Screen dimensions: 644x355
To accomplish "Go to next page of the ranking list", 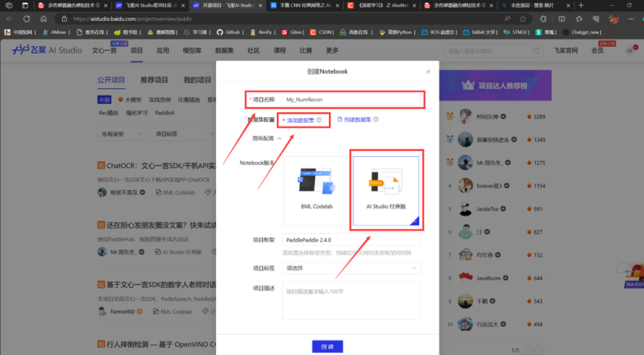I will coord(539,351).
